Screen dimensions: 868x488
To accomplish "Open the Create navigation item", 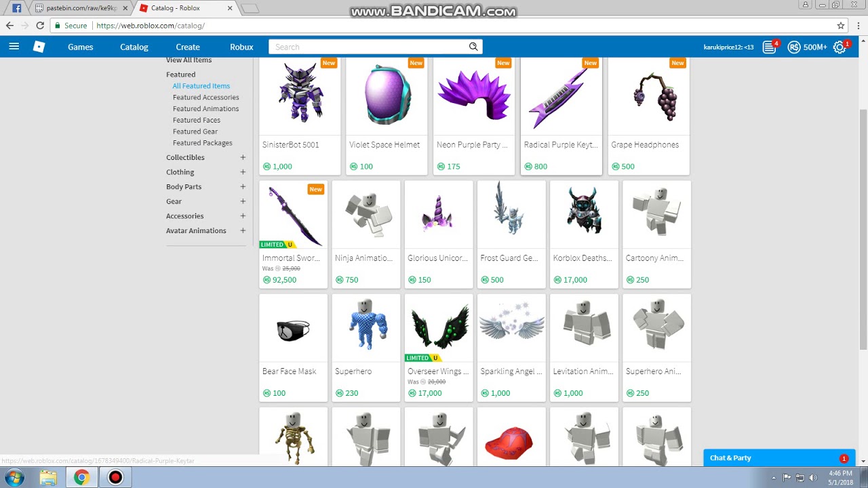I will point(188,47).
